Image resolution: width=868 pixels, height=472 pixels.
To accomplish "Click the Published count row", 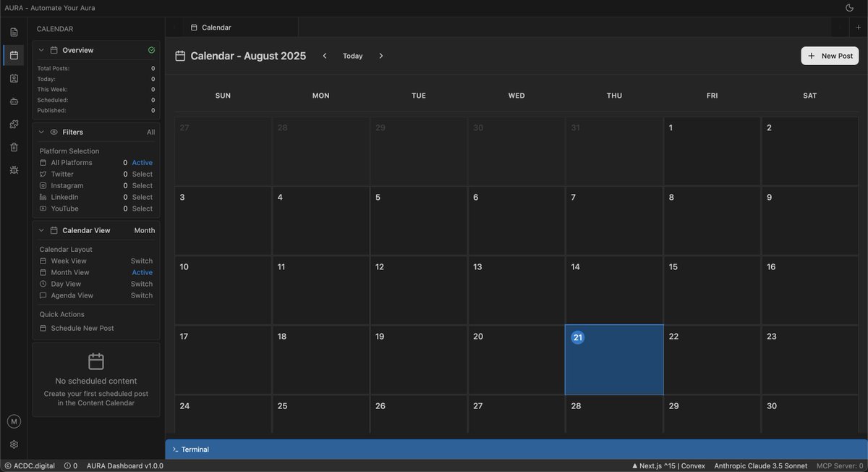I will pos(96,111).
